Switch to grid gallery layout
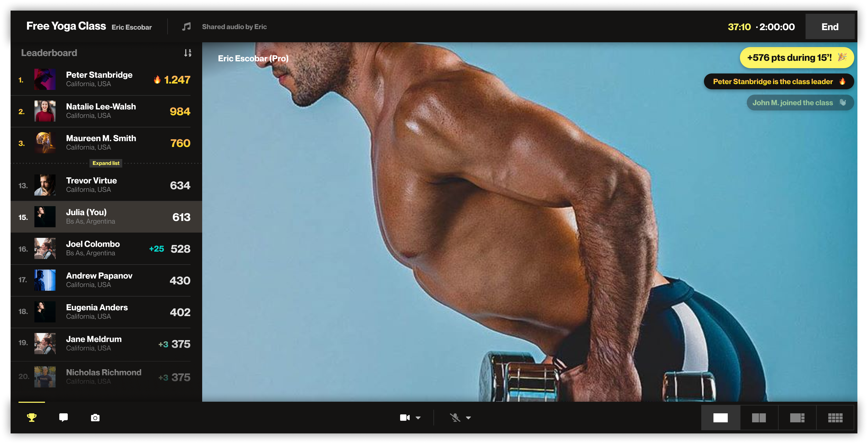This screenshot has width=868, height=444. coord(835,418)
